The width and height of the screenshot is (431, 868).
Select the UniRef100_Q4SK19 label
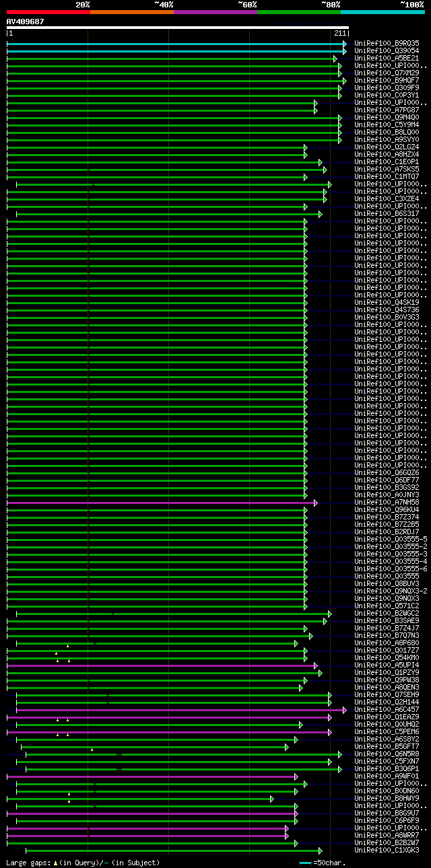click(x=387, y=302)
